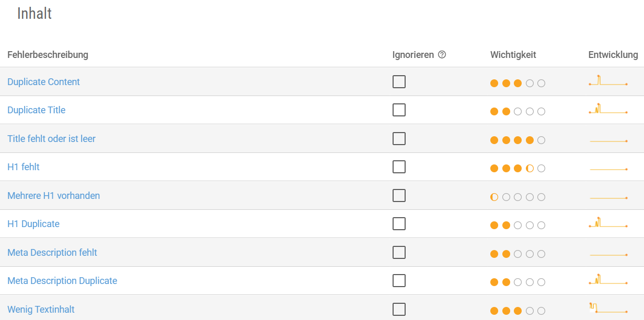Image resolution: width=644 pixels, height=320 pixels.
Task: Open the Duplicate Content trend sparkline
Action: pos(608,80)
